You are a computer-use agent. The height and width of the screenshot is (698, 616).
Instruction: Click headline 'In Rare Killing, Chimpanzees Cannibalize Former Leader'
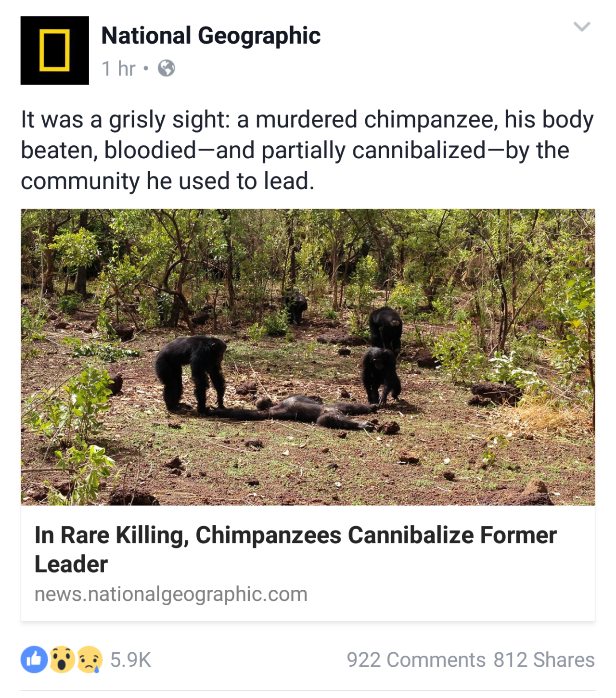295,549
